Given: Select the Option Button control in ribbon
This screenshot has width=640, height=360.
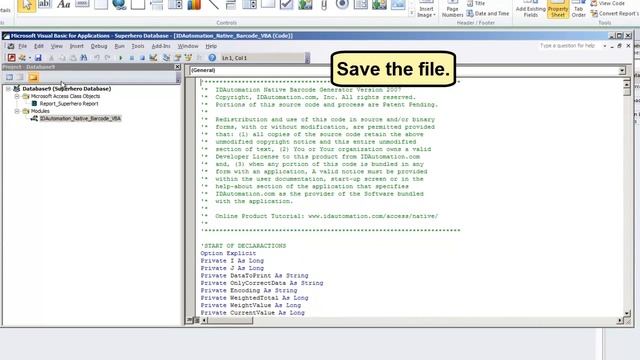Looking at the screenshot, I should click(342, 4).
